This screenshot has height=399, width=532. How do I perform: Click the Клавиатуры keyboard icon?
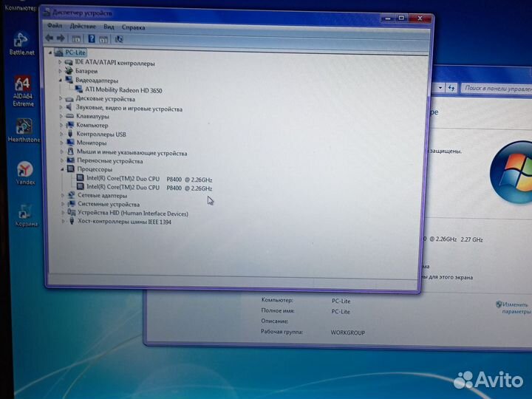click(70, 116)
